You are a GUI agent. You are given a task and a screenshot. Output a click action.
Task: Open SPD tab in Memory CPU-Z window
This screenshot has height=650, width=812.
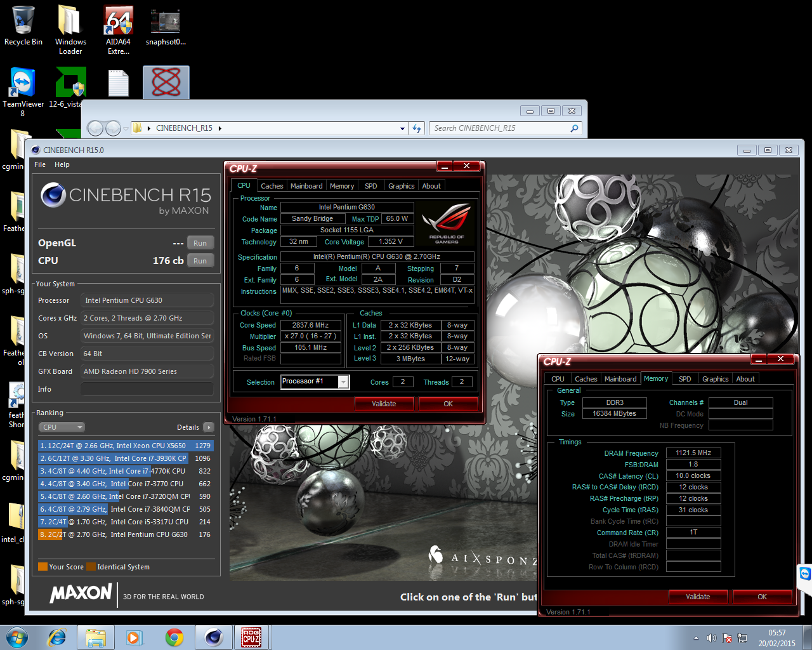pyautogui.click(x=685, y=379)
